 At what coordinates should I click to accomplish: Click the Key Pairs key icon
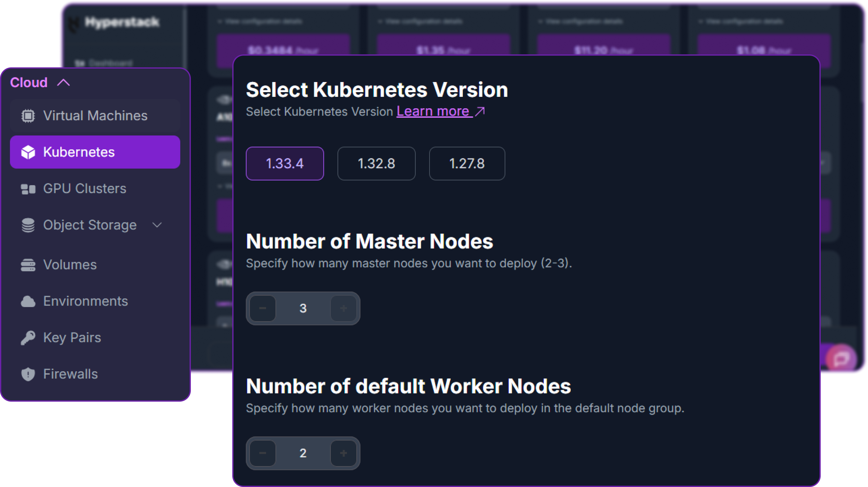28,338
